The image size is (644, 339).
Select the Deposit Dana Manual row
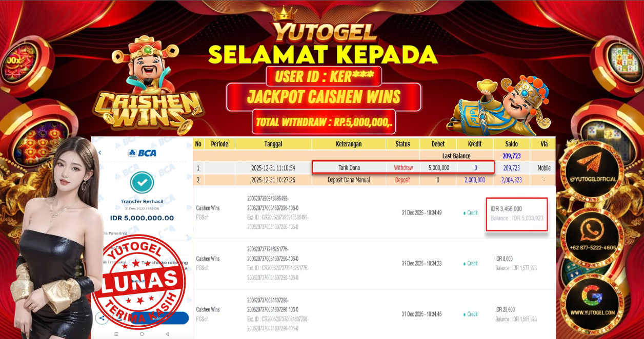click(x=374, y=180)
